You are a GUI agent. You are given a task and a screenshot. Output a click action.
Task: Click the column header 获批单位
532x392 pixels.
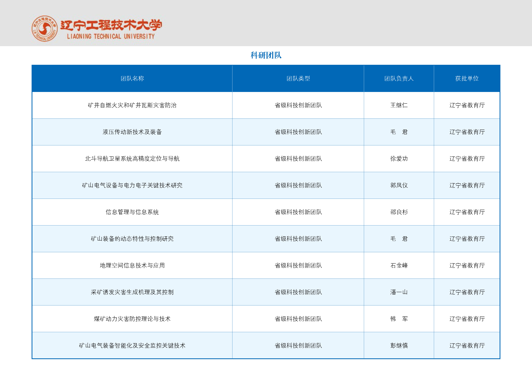click(x=467, y=79)
